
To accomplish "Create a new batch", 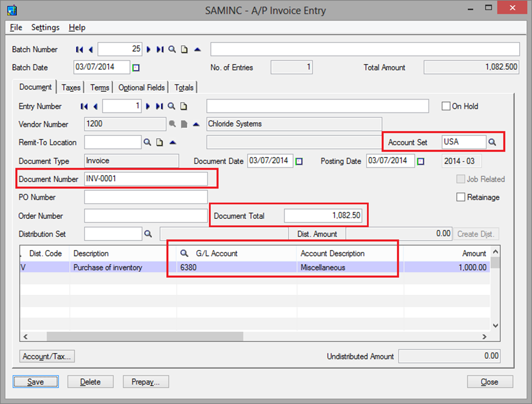I will tap(184, 50).
